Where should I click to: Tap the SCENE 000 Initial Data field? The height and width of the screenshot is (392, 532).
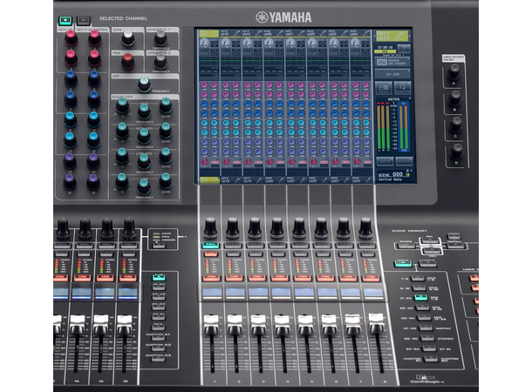(394, 177)
